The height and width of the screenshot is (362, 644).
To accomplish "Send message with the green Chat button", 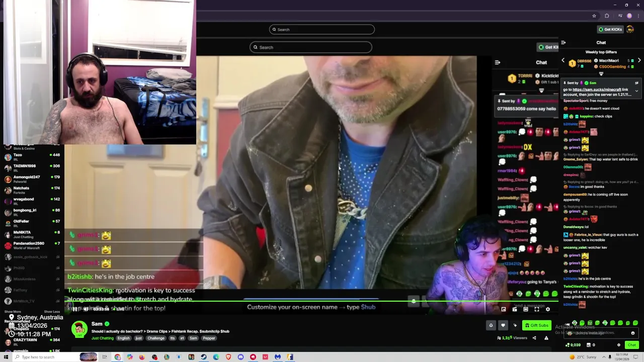I will [x=631, y=345].
